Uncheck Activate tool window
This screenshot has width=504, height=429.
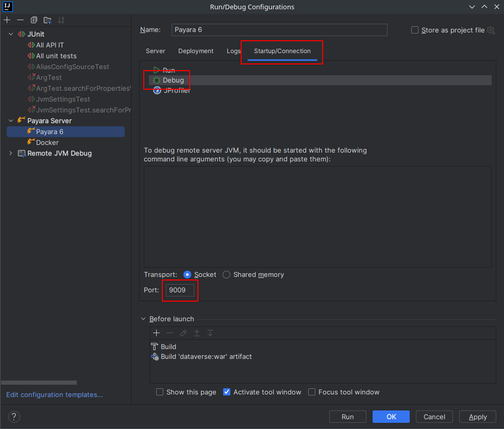click(x=227, y=392)
